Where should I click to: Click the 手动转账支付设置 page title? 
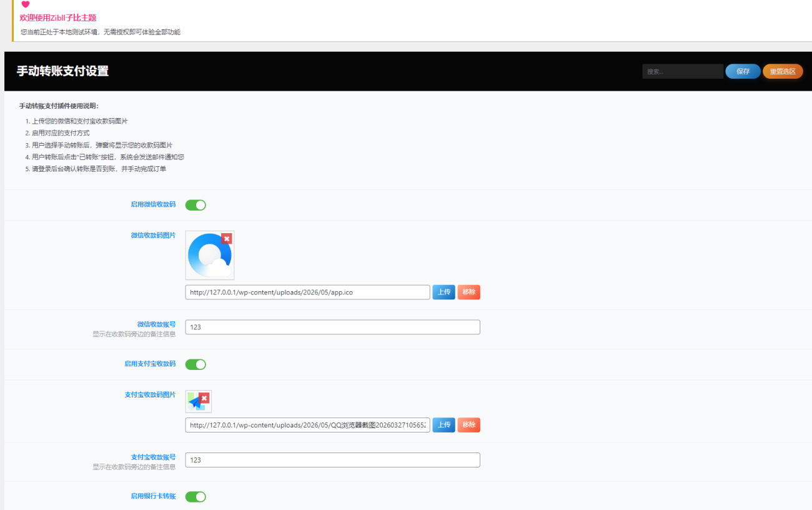coord(62,71)
